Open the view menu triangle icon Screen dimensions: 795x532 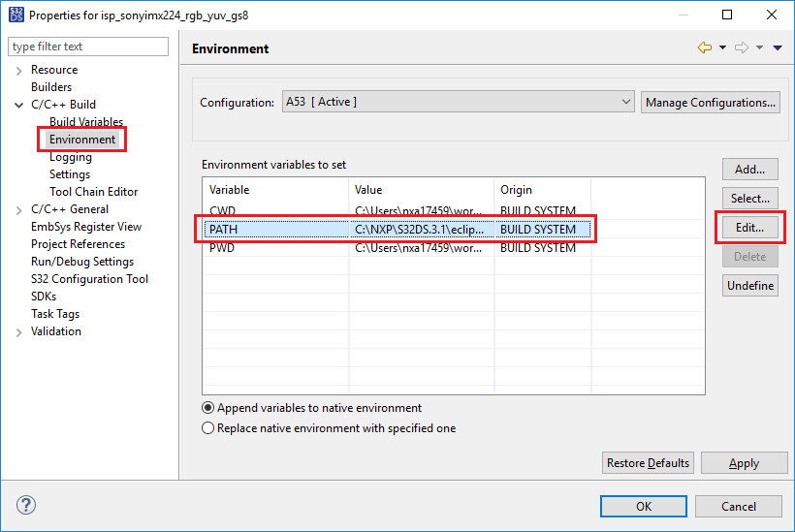pos(778,47)
